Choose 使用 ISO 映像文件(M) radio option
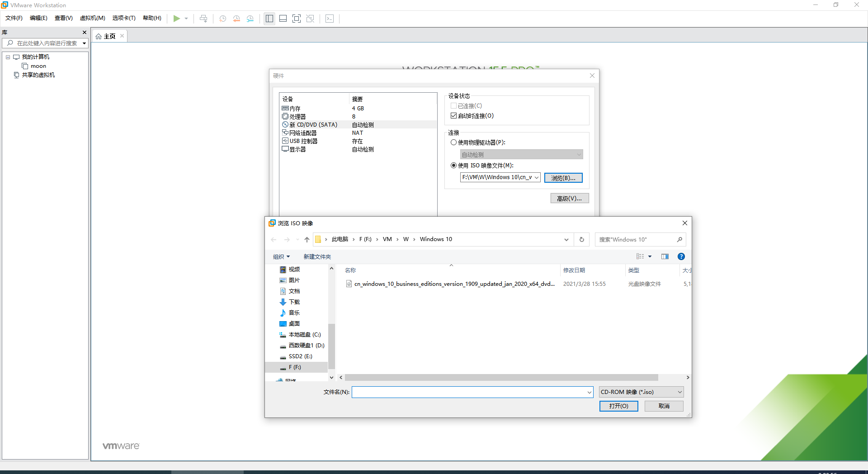868x474 pixels. tap(453, 166)
